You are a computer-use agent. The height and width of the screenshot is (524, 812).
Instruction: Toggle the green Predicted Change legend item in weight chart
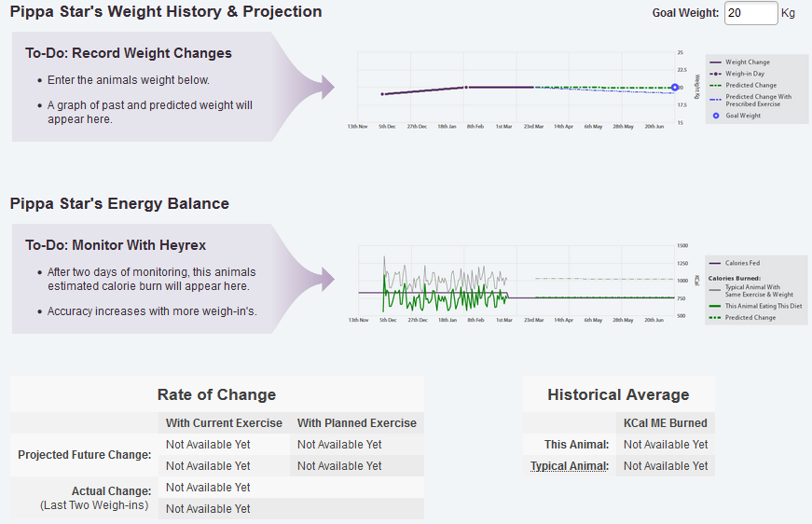pyautogui.click(x=750, y=85)
